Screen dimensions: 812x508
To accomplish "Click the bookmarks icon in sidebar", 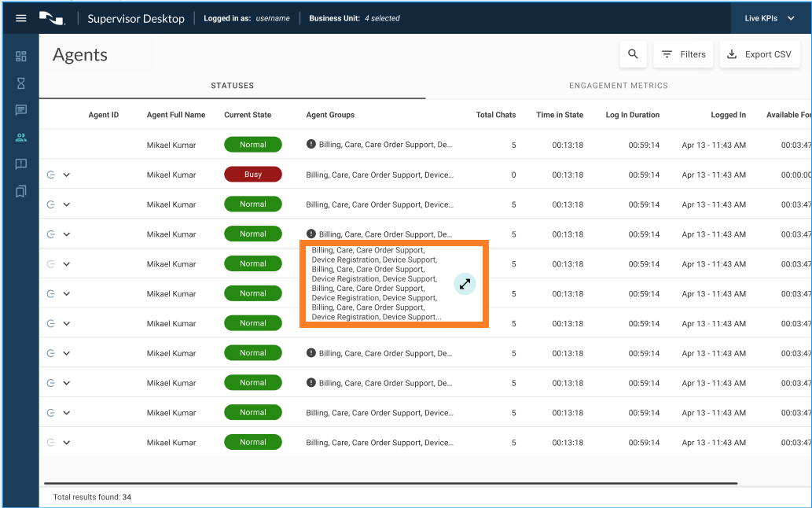I will (x=21, y=190).
